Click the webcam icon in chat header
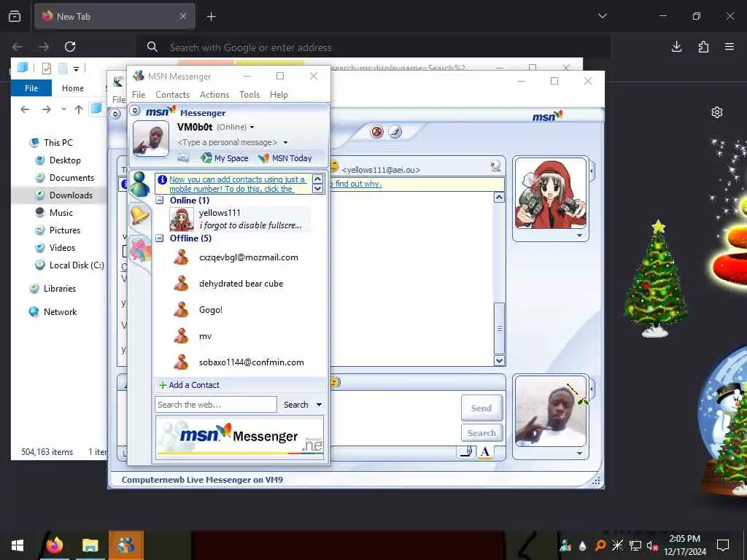This screenshot has width=747, height=560. click(x=495, y=166)
